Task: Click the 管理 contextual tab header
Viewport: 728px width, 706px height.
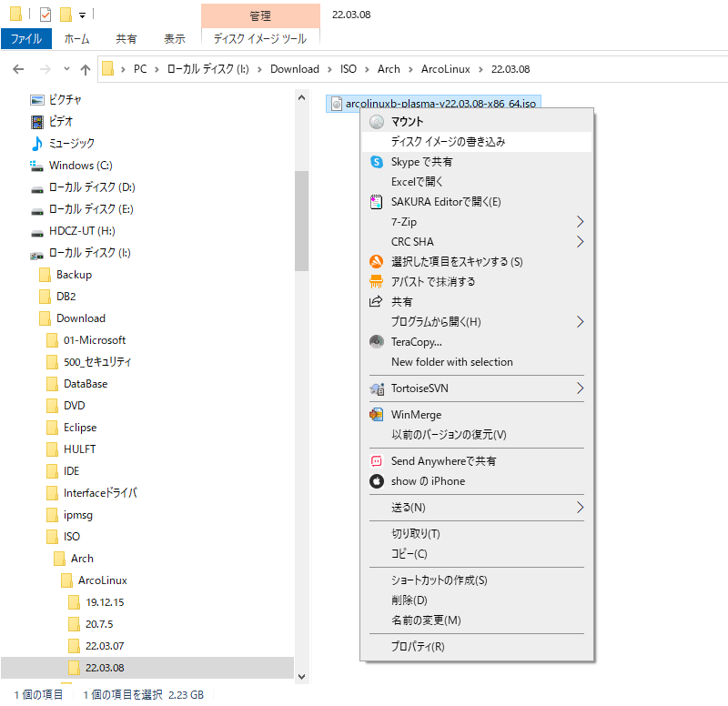Action: (x=260, y=15)
